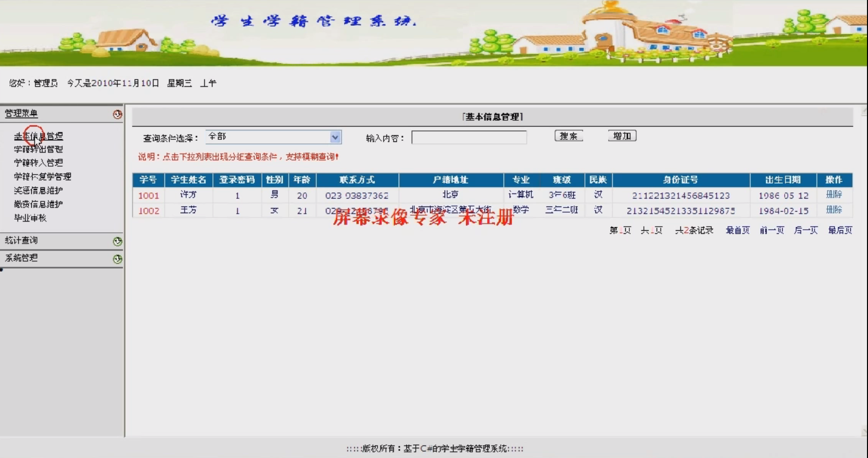
Task: Click student name 王芳 cell
Action: pos(189,210)
